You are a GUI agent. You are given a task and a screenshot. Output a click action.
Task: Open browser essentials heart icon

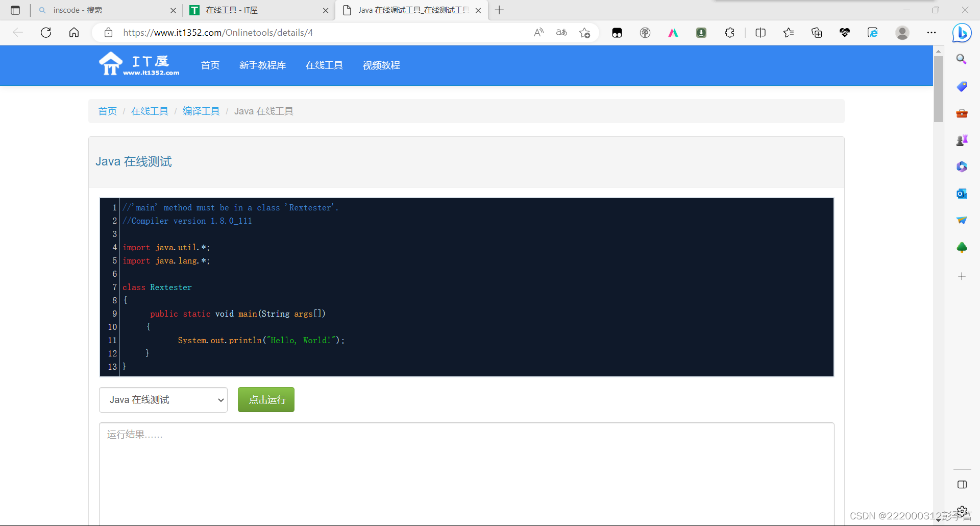point(845,33)
